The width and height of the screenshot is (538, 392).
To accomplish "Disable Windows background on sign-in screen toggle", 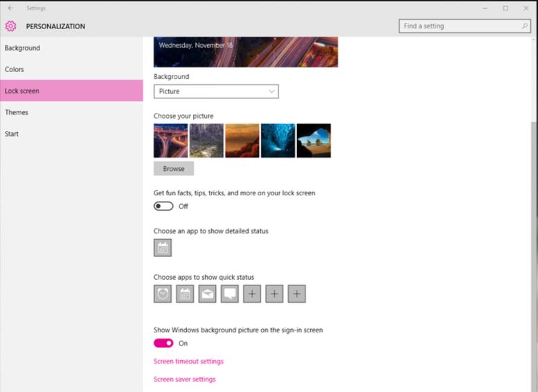I will click(163, 344).
